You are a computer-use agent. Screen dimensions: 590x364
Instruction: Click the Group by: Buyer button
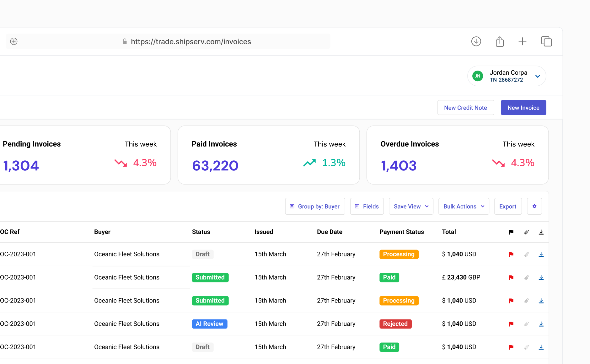315,206
